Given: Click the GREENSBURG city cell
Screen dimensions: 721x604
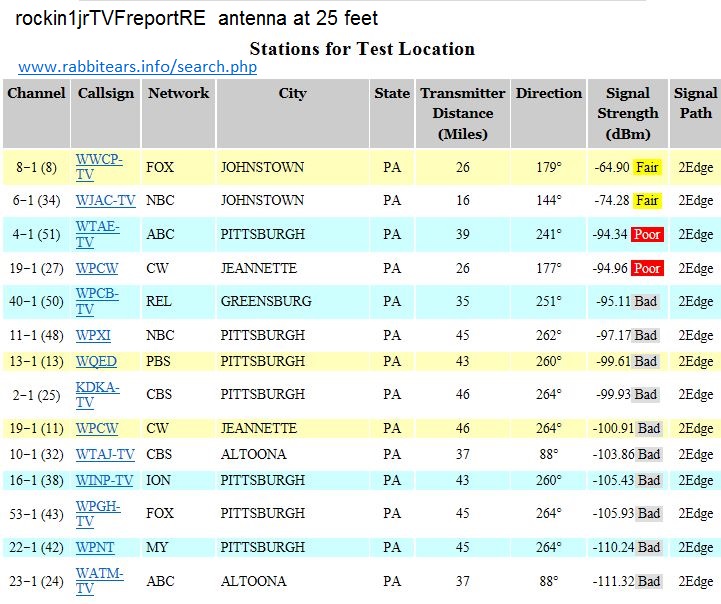Looking at the screenshot, I should point(266,301).
